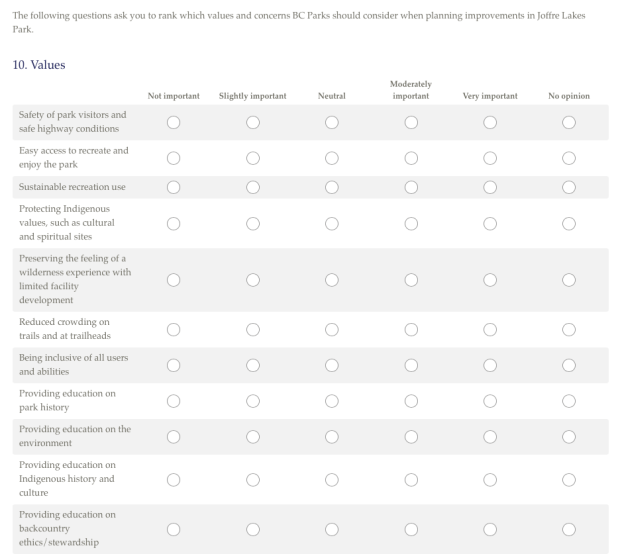
Task: Select Very important for backcountry ethics/stewardship education
Action: [x=490, y=529]
